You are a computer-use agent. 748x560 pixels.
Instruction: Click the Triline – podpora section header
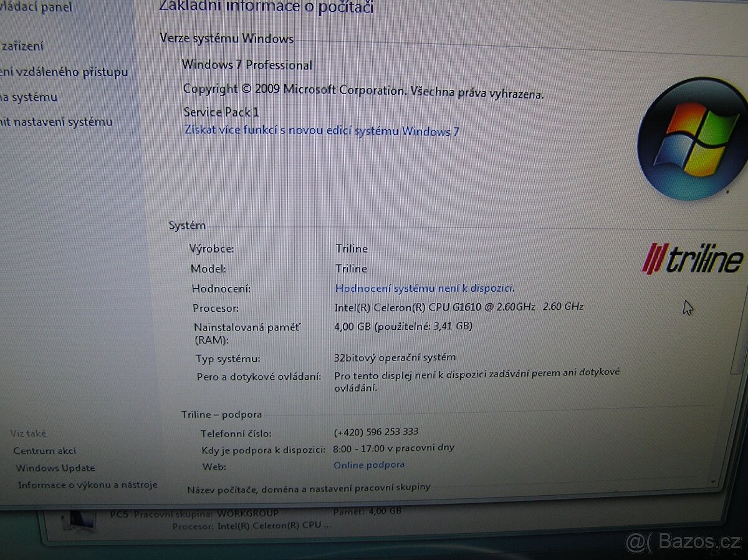221,414
